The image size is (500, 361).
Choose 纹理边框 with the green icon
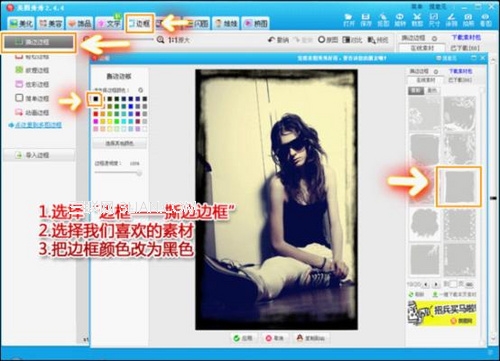[32, 70]
